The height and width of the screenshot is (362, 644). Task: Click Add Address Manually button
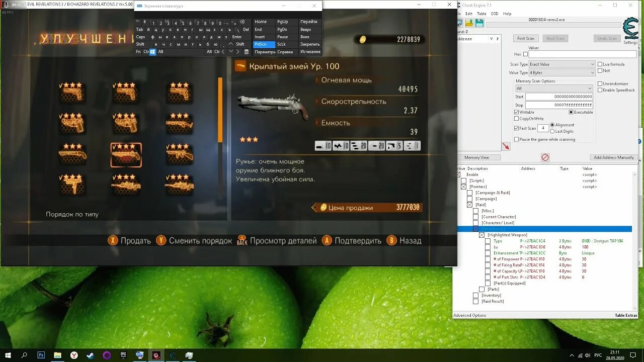[x=614, y=157]
